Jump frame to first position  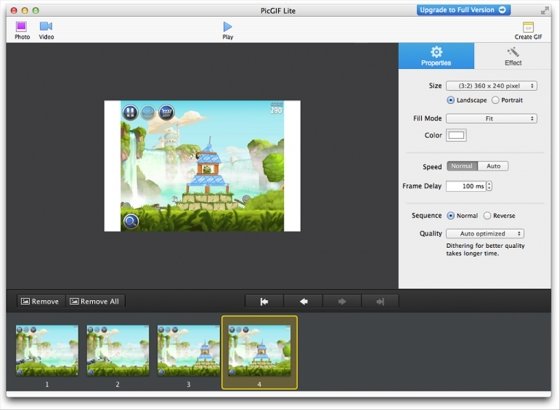click(x=264, y=302)
